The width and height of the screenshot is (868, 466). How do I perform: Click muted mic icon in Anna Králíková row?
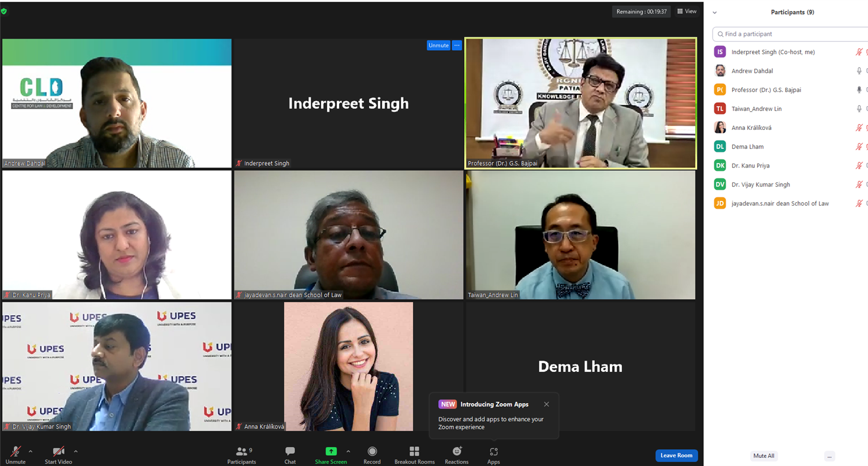tap(859, 128)
